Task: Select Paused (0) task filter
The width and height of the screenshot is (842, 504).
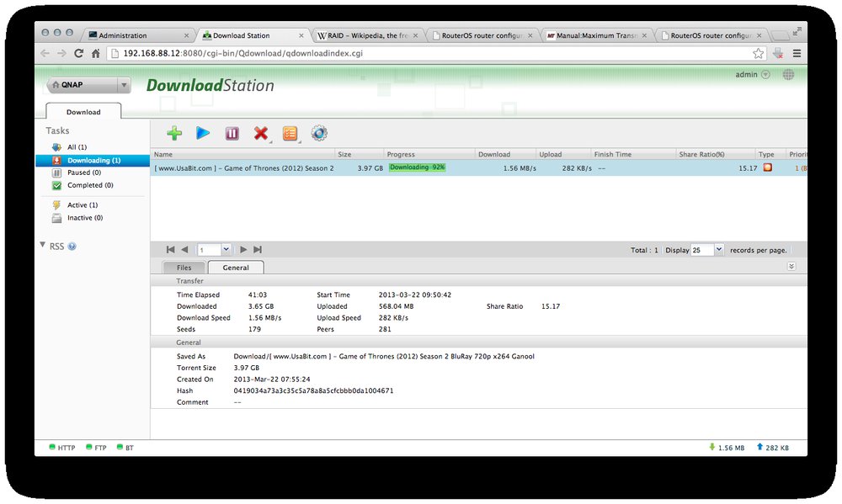Action: 83,172
